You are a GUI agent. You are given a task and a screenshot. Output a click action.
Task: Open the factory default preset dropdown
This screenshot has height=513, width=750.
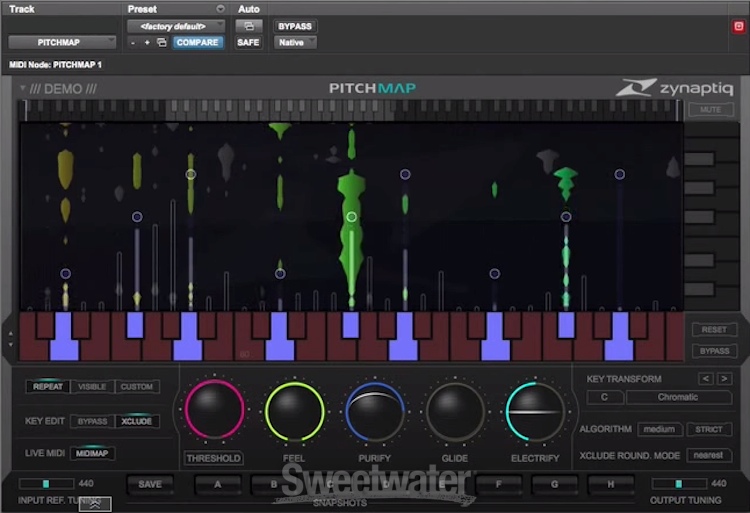(x=176, y=26)
